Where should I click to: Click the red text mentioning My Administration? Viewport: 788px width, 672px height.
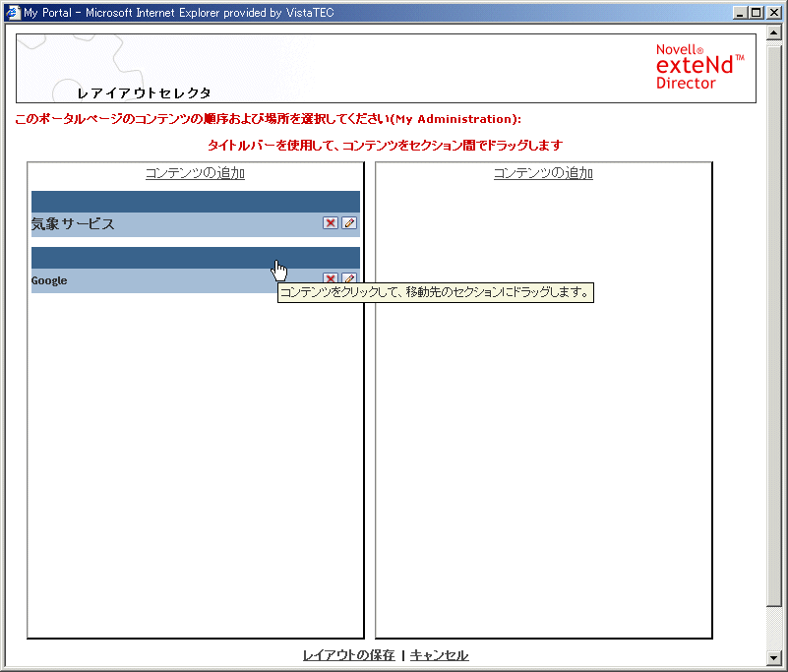click(268, 119)
